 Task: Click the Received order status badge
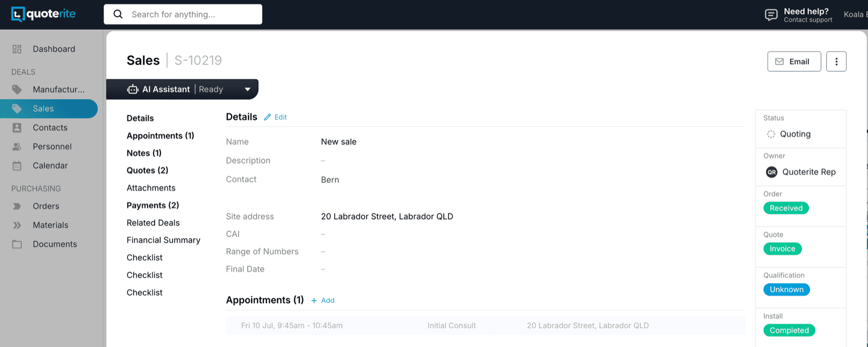[786, 208]
